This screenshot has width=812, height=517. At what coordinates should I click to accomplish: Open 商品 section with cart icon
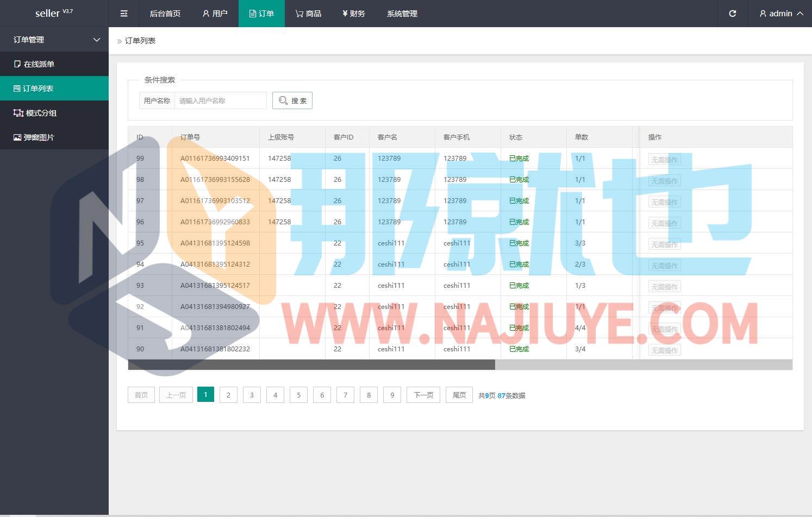[308, 14]
